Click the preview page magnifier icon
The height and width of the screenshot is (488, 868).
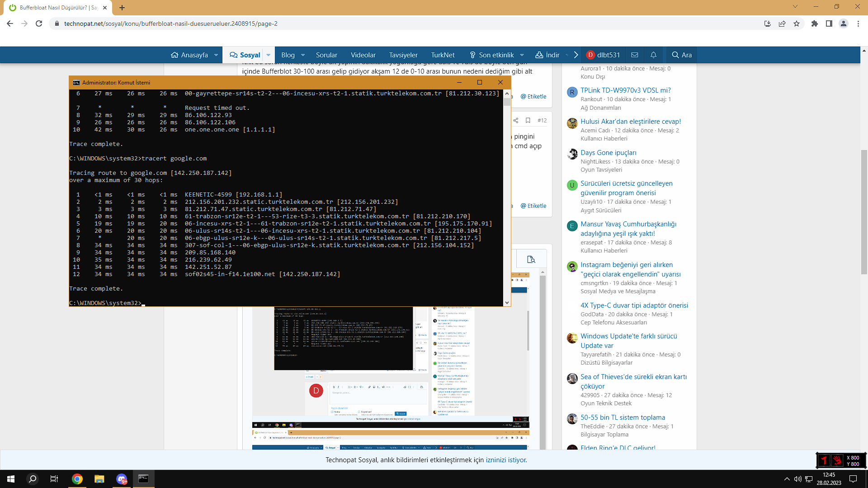(x=531, y=259)
